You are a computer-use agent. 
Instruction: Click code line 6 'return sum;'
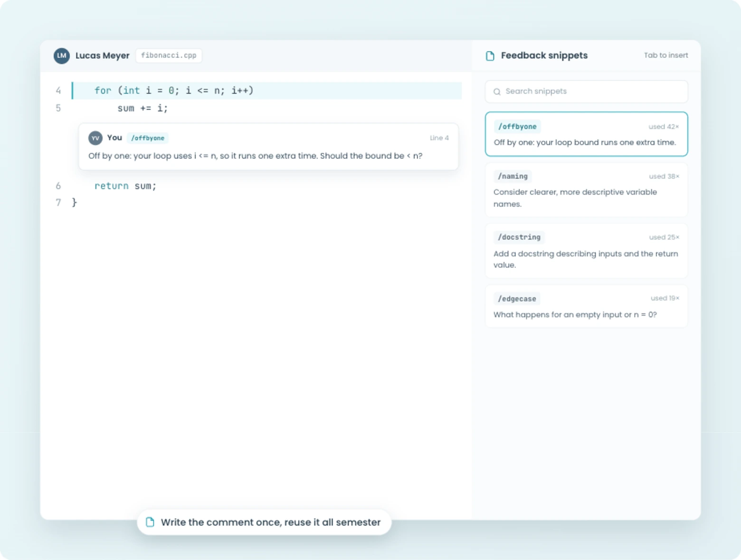click(x=125, y=186)
